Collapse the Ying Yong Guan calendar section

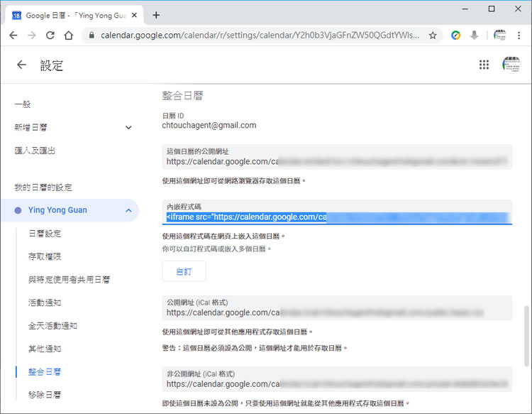tap(128, 210)
